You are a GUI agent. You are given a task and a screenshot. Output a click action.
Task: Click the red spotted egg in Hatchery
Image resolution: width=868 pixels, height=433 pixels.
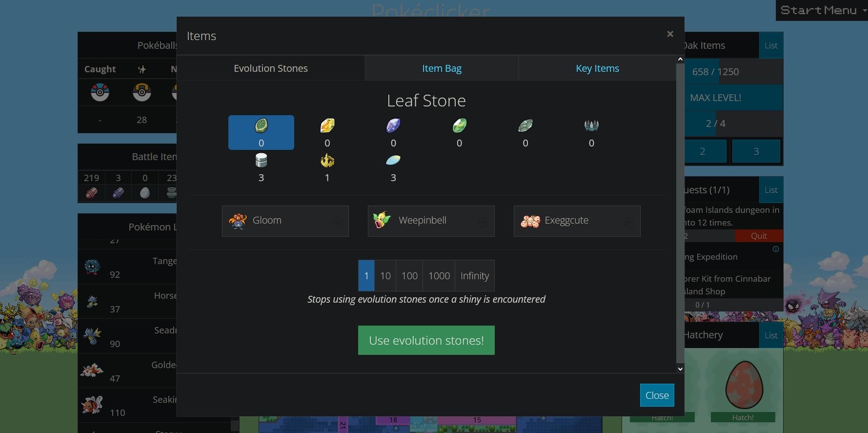(x=744, y=385)
